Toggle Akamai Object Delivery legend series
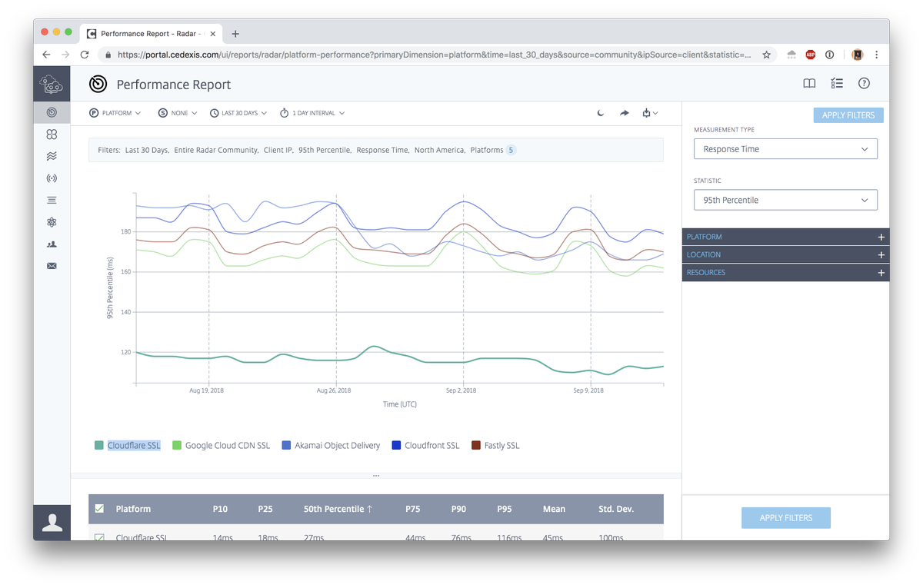The image size is (923, 588). click(332, 445)
